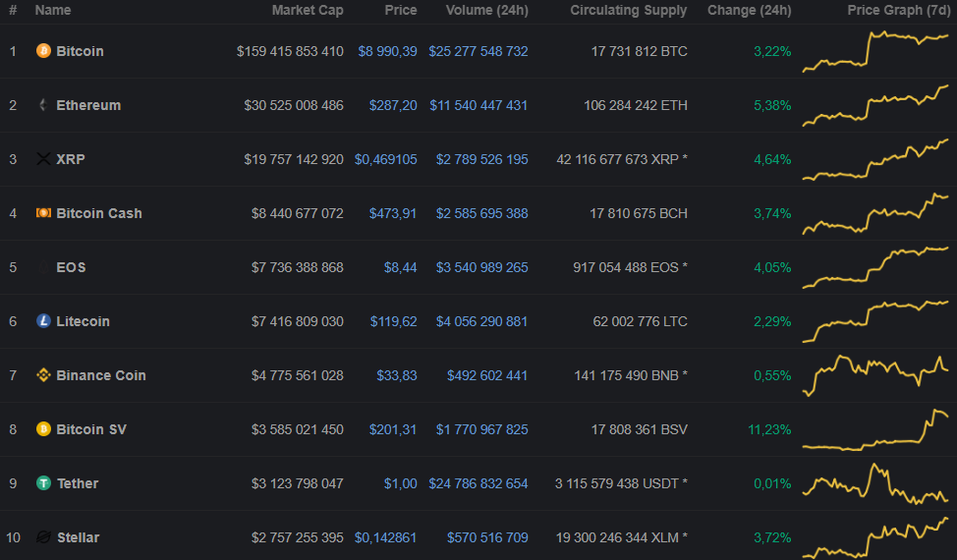
Task: Click the Price Graph (7d) header
Action: [x=898, y=11]
